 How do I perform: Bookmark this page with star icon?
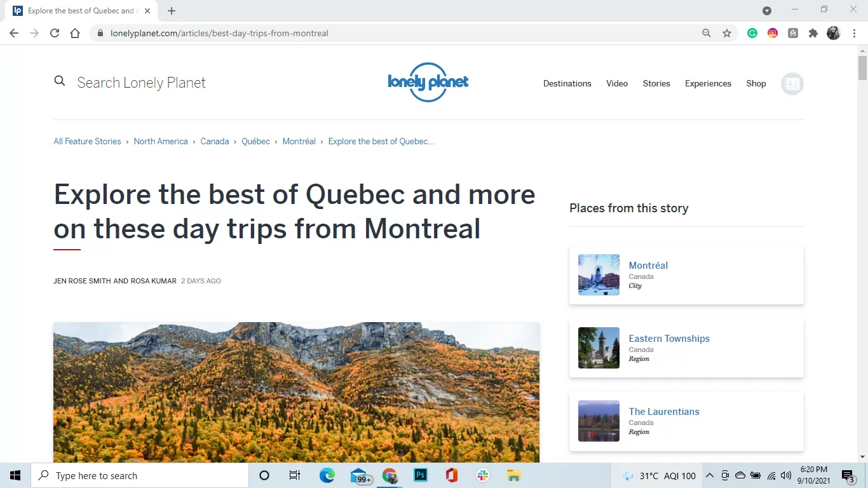(727, 33)
